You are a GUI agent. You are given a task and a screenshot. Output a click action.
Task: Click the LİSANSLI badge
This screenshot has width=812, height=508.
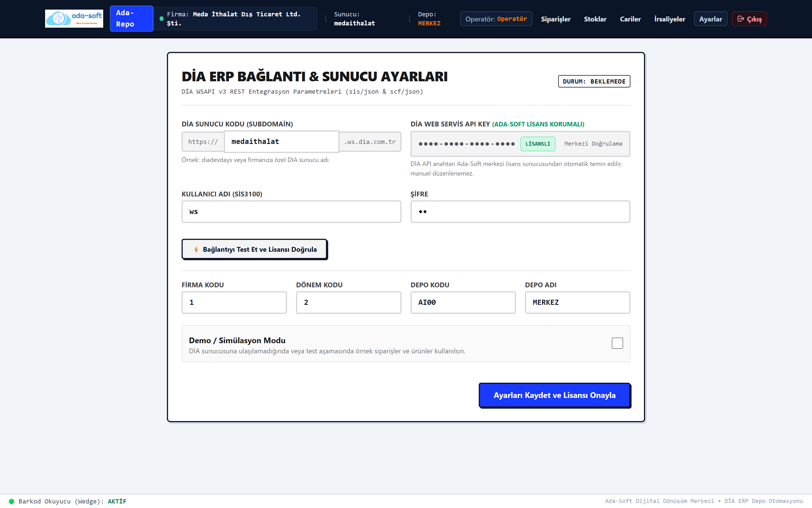point(538,144)
